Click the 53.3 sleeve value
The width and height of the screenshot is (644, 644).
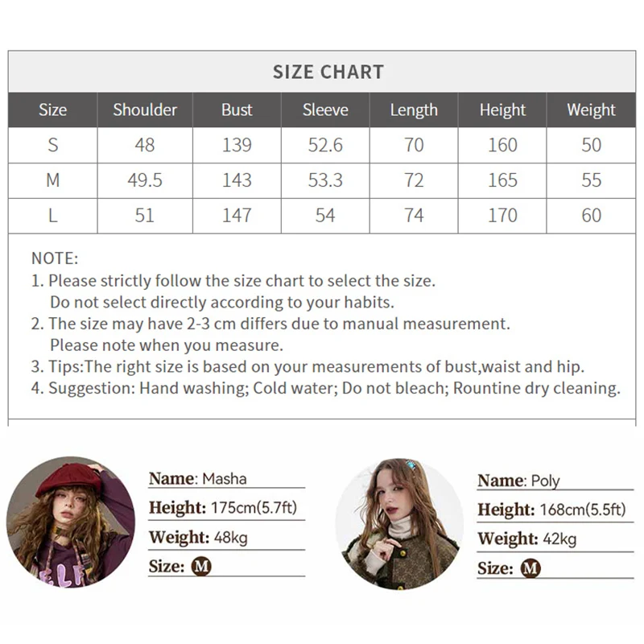325,180
